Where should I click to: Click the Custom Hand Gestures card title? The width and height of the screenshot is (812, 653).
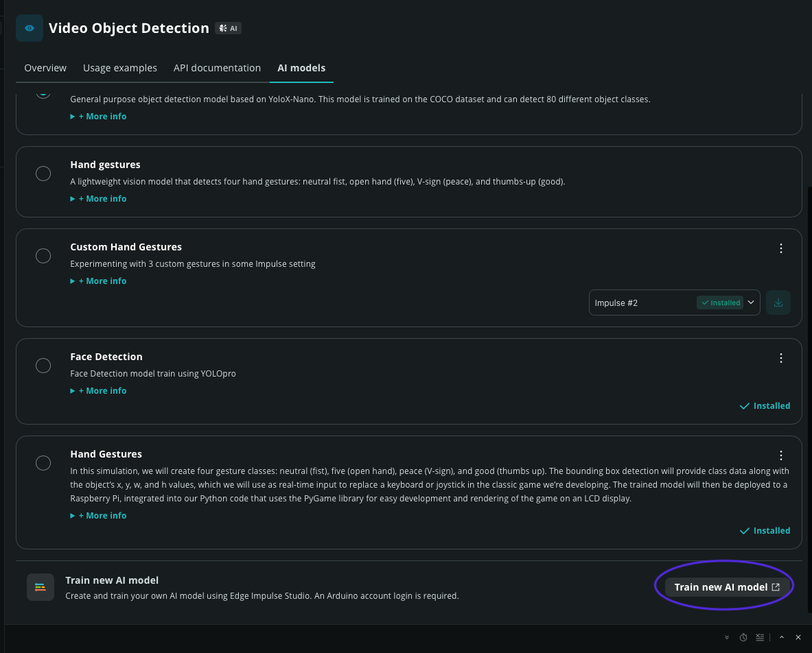(x=126, y=247)
